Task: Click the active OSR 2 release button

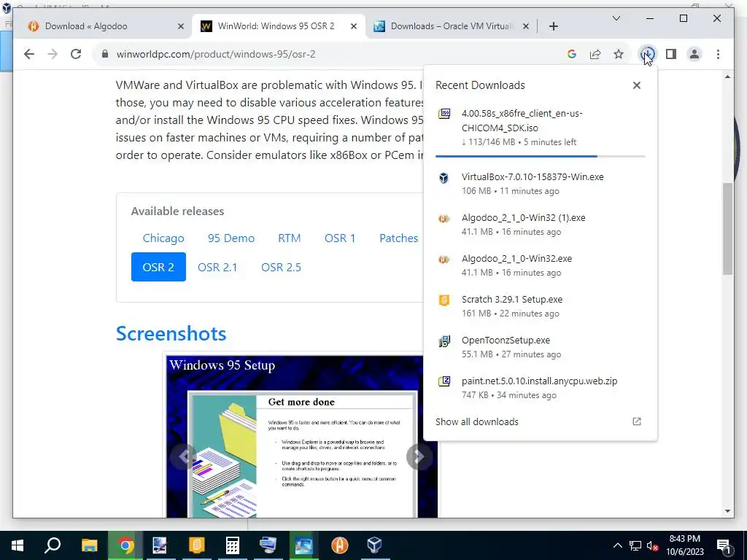Action: [158, 267]
